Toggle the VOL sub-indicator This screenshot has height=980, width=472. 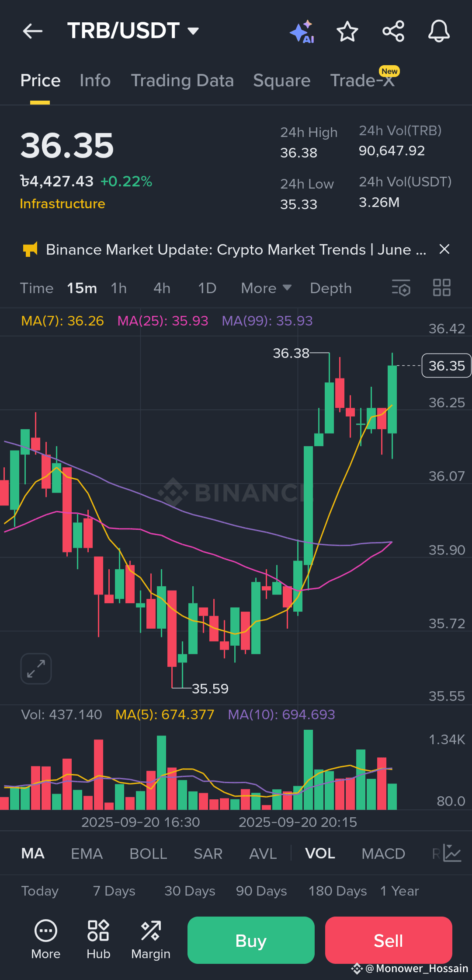[320, 853]
